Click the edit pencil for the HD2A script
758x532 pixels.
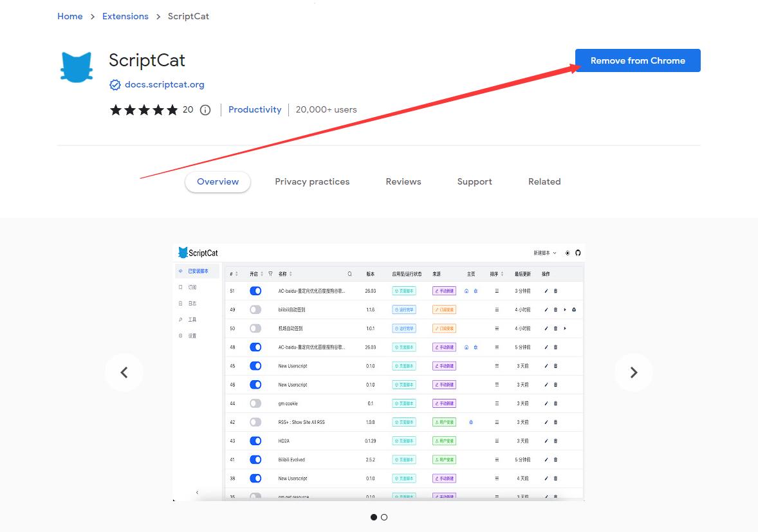pyautogui.click(x=546, y=441)
